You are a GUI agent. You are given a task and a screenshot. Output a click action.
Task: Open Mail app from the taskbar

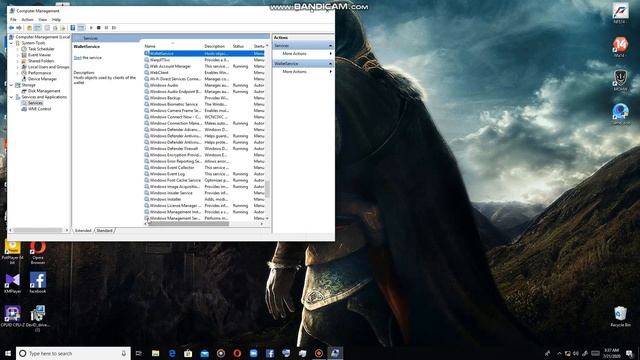pos(204,353)
